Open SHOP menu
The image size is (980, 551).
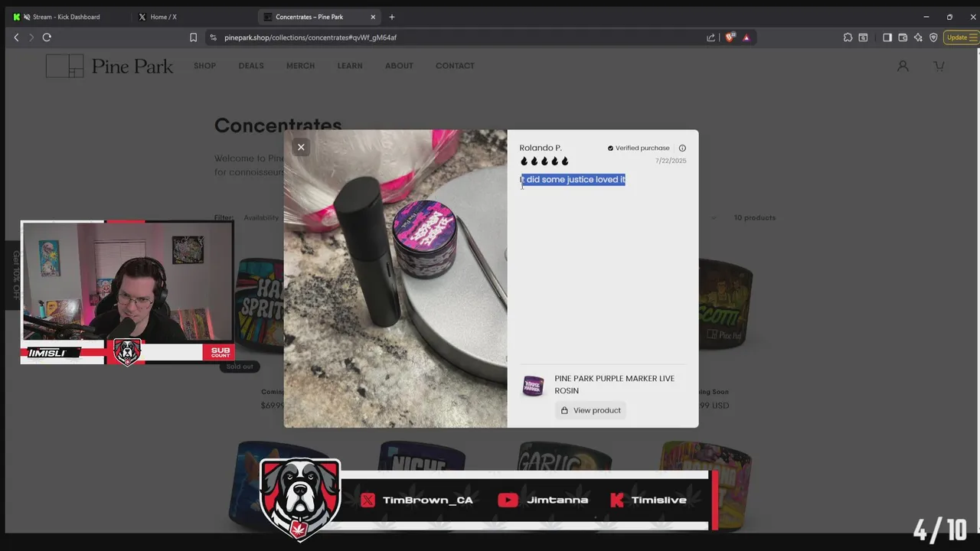click(204, 66)
